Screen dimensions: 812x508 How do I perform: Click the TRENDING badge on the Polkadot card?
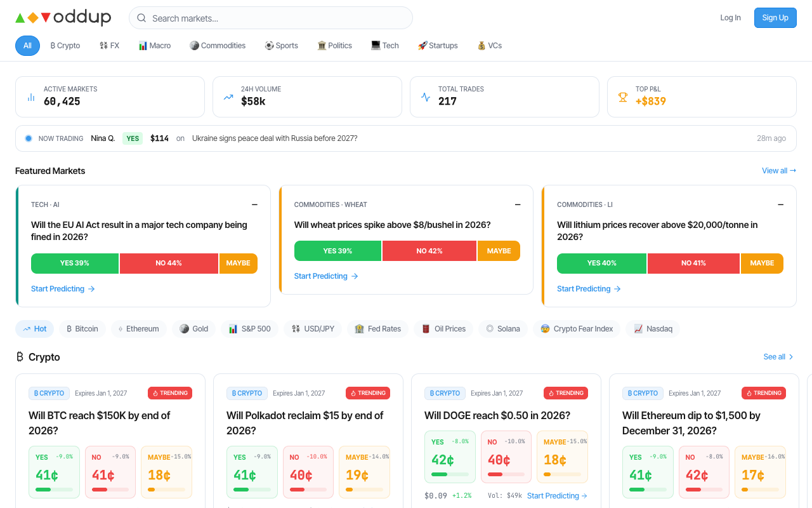pyautogui.click(x=368, y=393)
